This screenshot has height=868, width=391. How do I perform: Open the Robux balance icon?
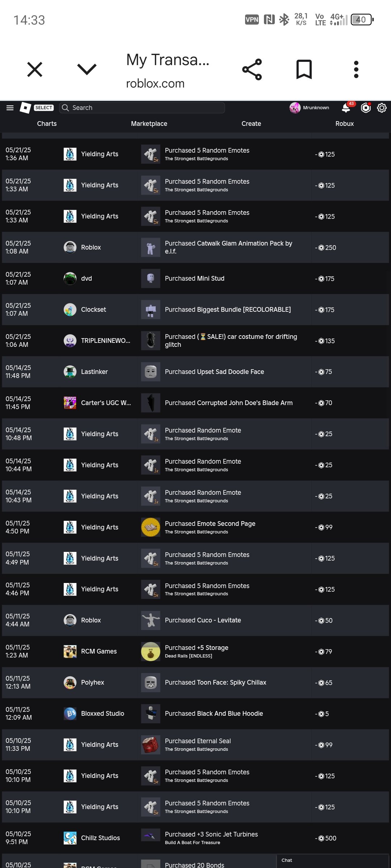pyautogui.click(x=366, y=108)
